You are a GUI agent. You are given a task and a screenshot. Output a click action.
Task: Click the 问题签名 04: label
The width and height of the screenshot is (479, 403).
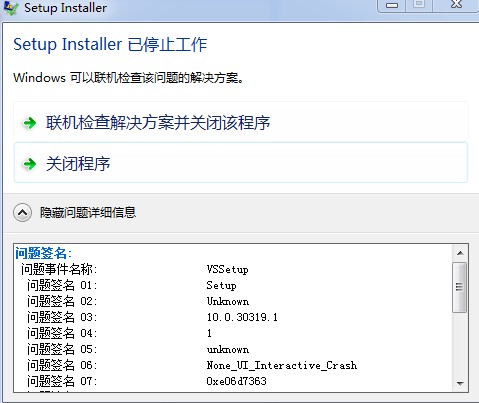pyautogui.click(x=62, y=333)
